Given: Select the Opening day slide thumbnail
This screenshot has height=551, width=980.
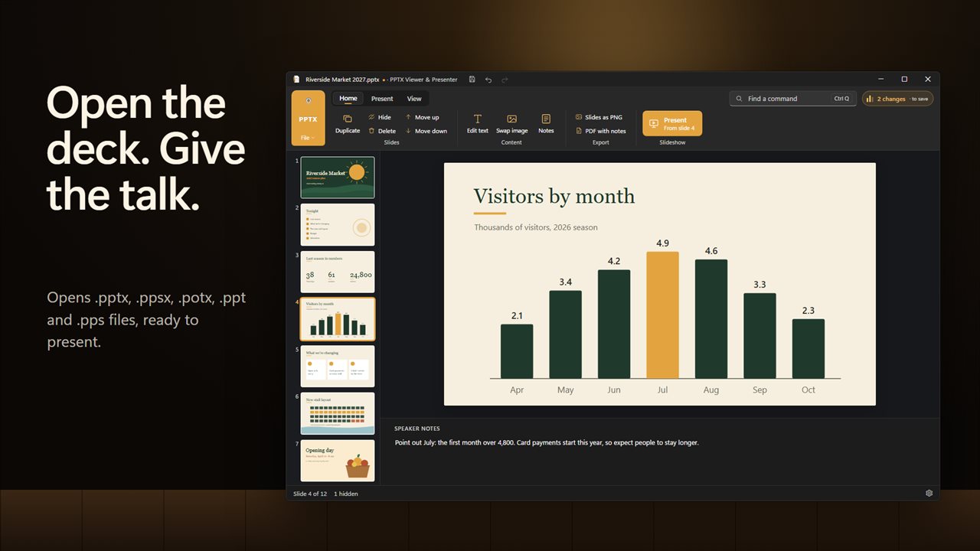Looking at the screenshot, I should (338, 461).
